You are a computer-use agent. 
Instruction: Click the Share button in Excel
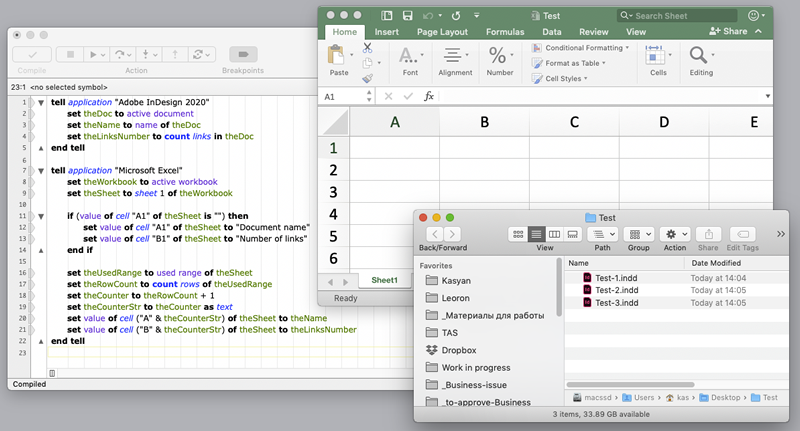pyautogui.click(x=728, y=31)
